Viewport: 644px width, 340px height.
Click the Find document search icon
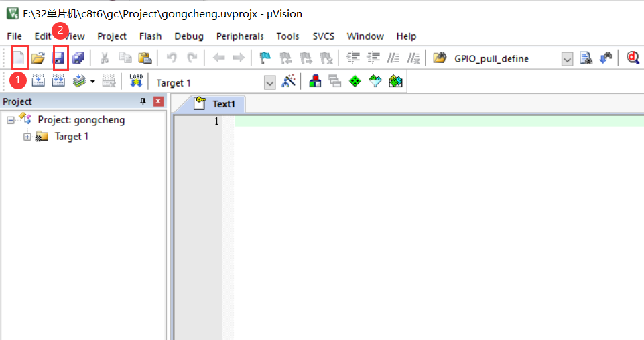click(x=586, y=58)
